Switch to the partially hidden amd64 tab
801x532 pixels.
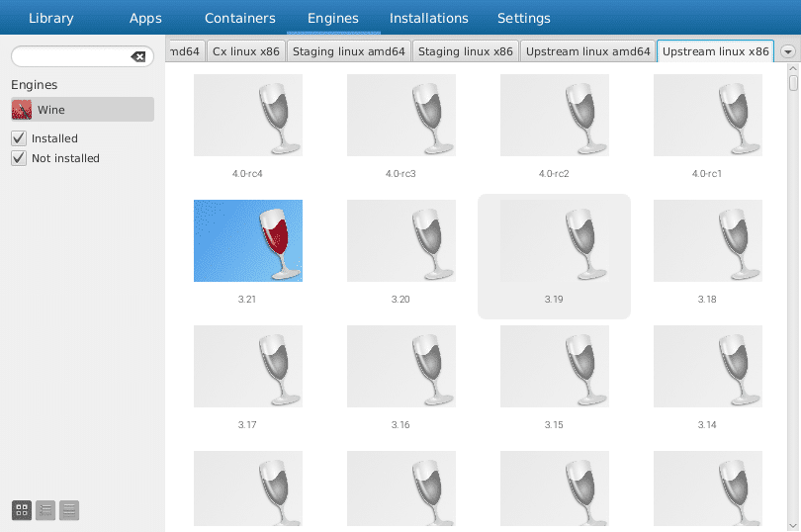pyautogui.click(x=186, y=51)
